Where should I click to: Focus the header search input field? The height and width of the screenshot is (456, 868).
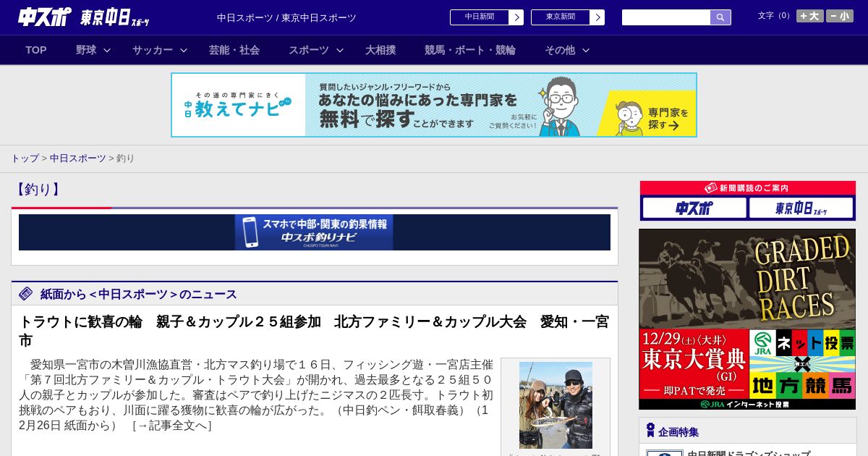click(666, 17)
